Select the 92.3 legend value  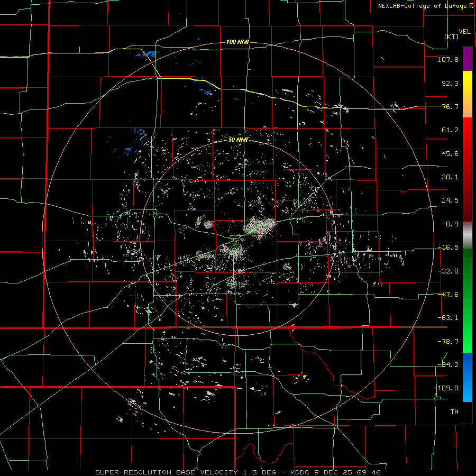(x=450, y=83)
